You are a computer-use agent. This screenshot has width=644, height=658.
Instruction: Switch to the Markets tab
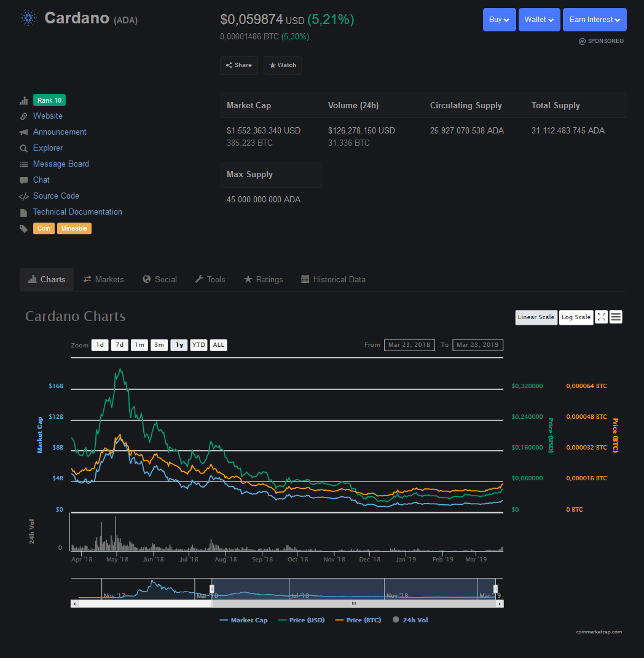click(x=104, y=279)
